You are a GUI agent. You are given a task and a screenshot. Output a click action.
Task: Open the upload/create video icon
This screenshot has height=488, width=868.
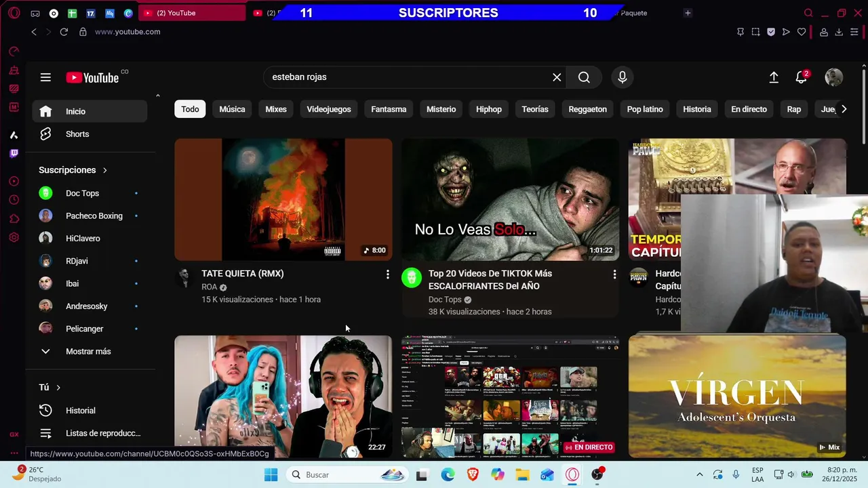click(774, 77)
